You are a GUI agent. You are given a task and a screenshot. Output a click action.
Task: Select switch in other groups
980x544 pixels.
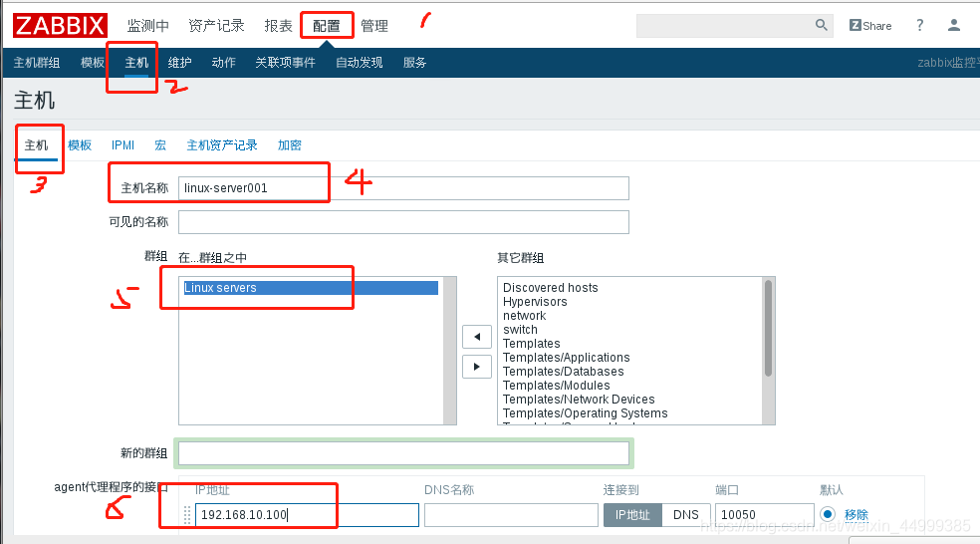[x=520, y=330]
